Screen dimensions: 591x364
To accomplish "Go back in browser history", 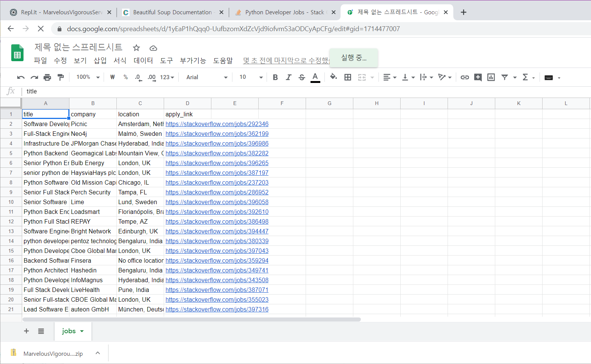I will [x=11, y=29].
